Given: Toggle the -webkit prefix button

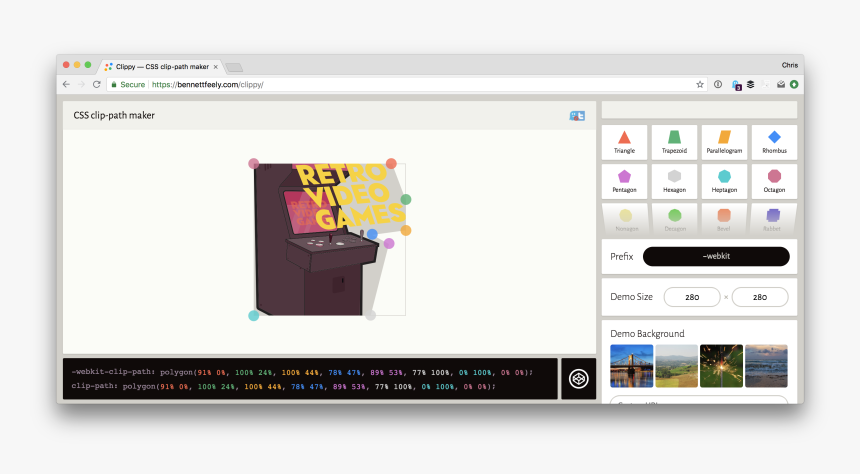Looking at the screenshot, I should [x=716, y=256].
